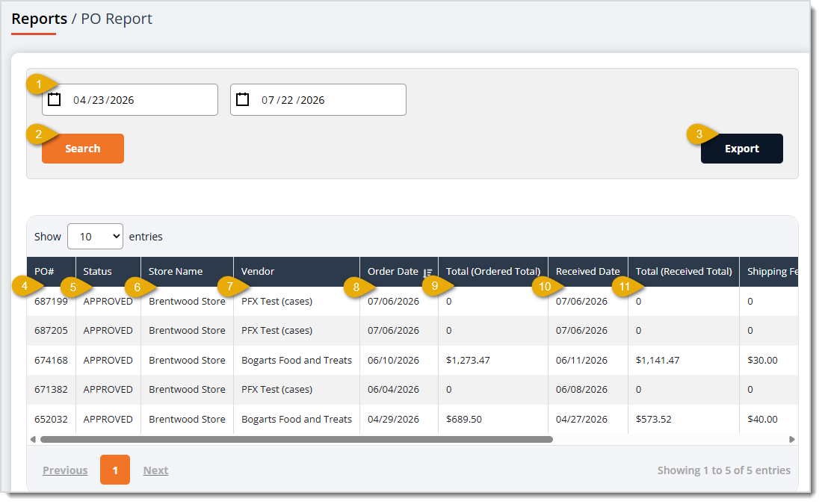Click the table horizontal scrollbar thumb

pos(297,440)
